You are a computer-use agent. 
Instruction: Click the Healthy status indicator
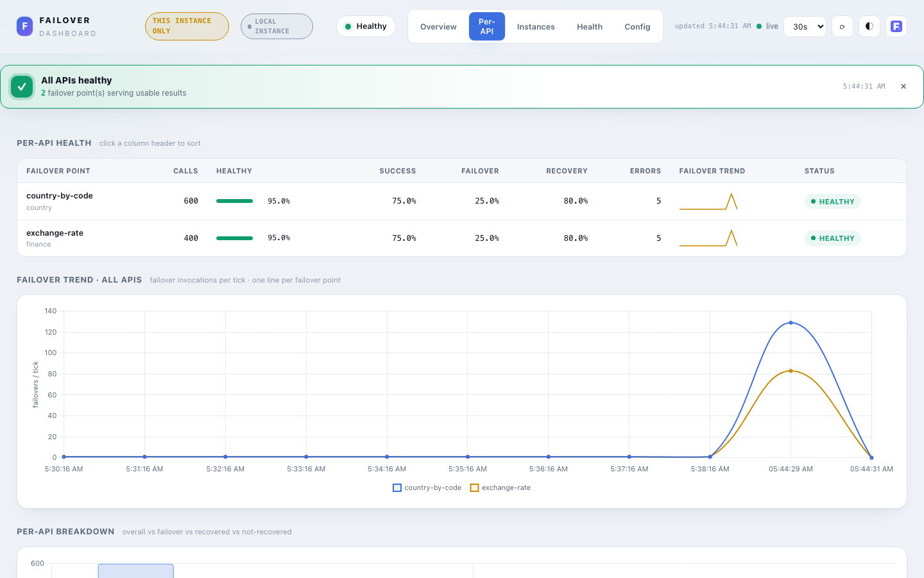[x=366, y=26]
